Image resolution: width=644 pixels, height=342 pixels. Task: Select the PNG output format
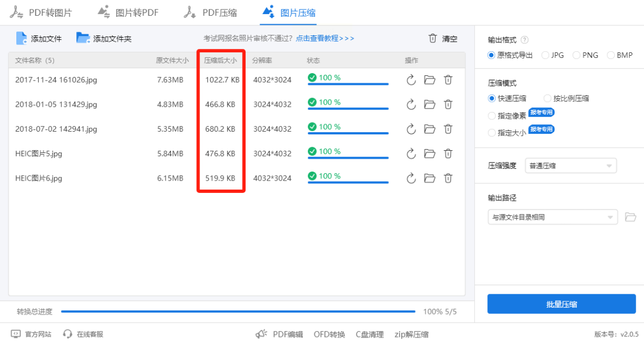(577, 55)
